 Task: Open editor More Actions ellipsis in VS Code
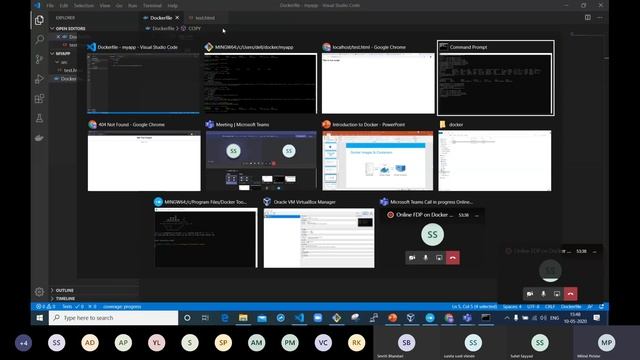(x=600, y=18)
